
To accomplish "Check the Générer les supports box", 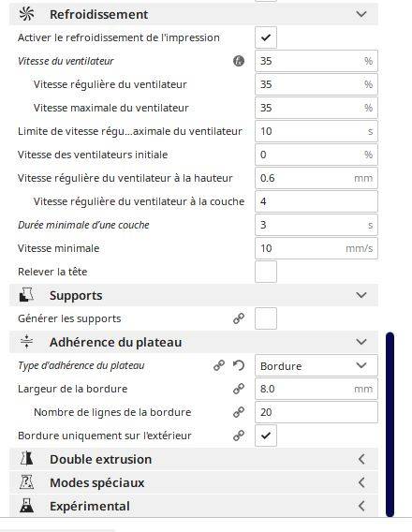I will [x=266, y=318].
